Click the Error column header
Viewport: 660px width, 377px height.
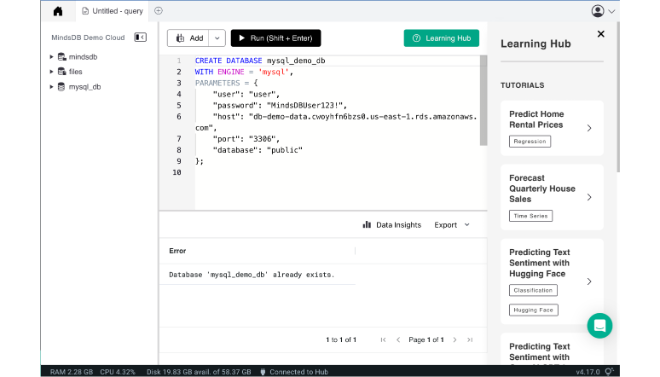(x=178, y=251)
